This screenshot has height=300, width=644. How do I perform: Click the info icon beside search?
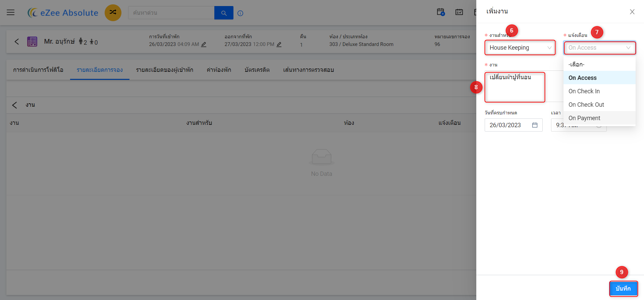coord(240,13)
